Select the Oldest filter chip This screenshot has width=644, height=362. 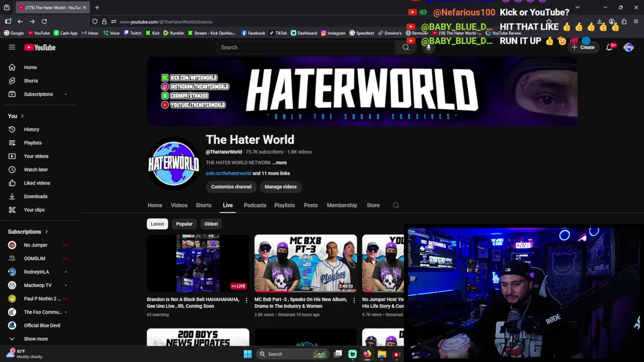coord(211,224)
